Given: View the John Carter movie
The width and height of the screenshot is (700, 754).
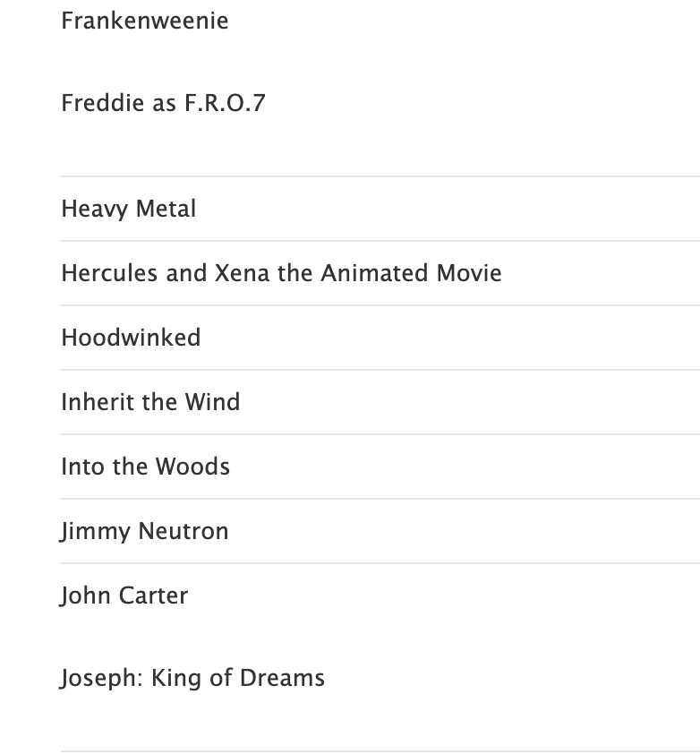Looking at the screenshot, I should click(124, 595).
